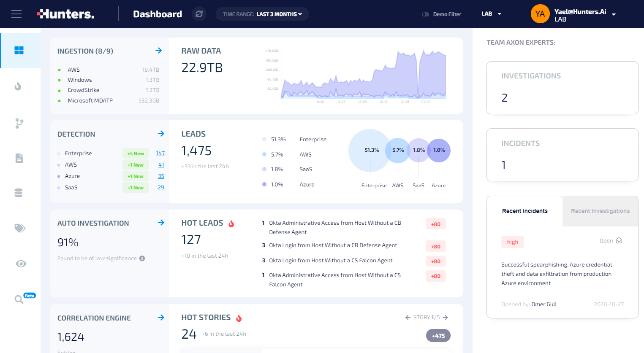644x353 pixels.
Task: Click the +1 New SaaS badge
Action: [x=136, y=188]
